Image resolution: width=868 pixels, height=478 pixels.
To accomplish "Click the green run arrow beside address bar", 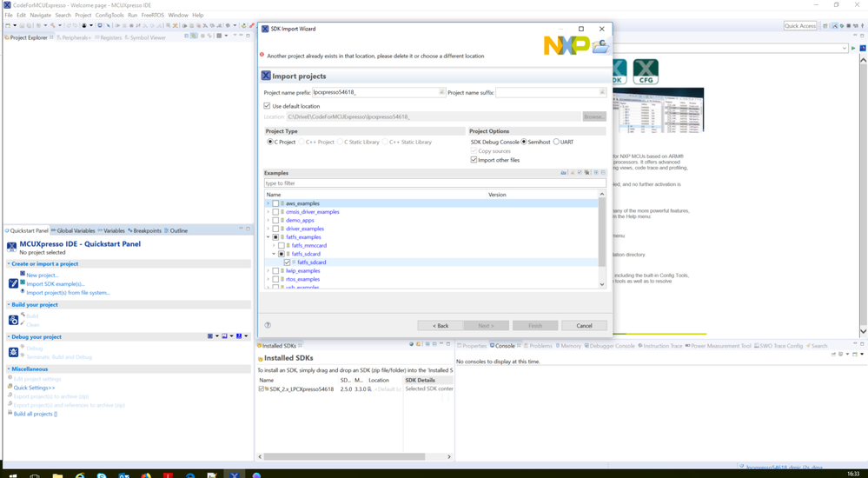I will [x=853, y=48].
